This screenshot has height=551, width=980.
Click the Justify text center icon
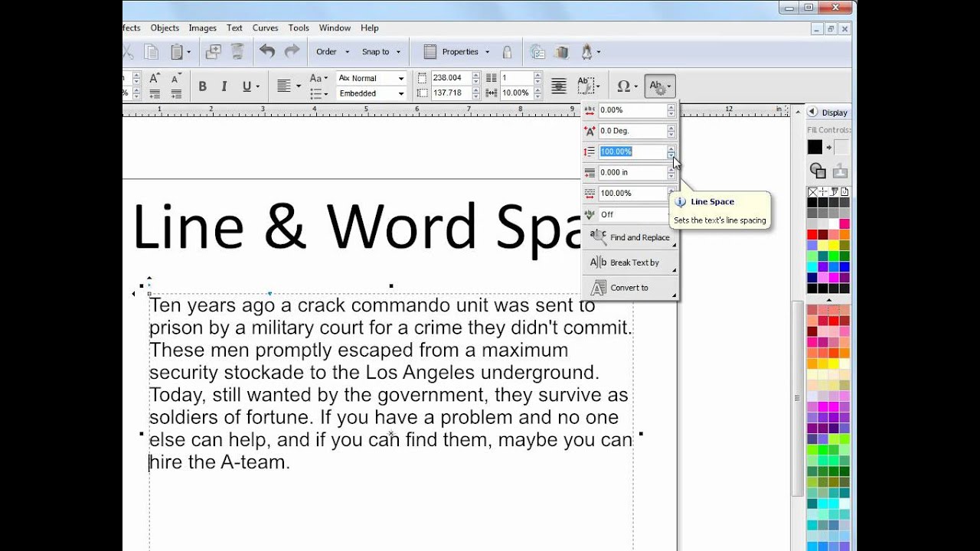tap(559, 86)
